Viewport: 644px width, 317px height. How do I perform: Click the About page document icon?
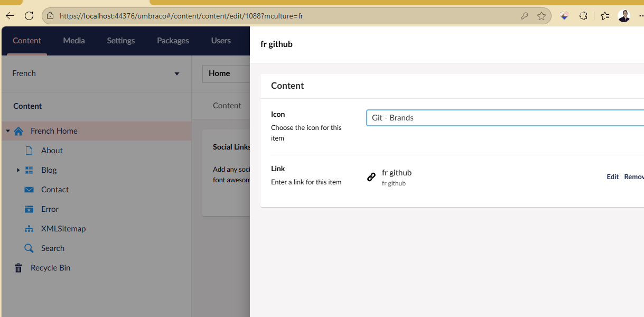tap(29, 151)
